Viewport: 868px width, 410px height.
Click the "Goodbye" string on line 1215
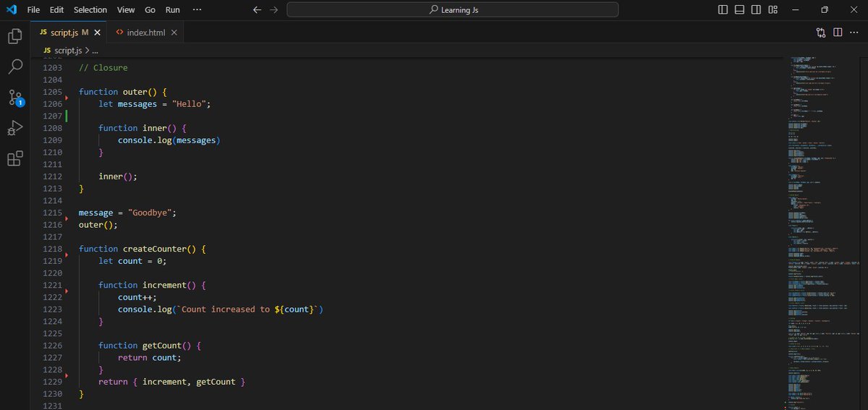tap(149, 213)
